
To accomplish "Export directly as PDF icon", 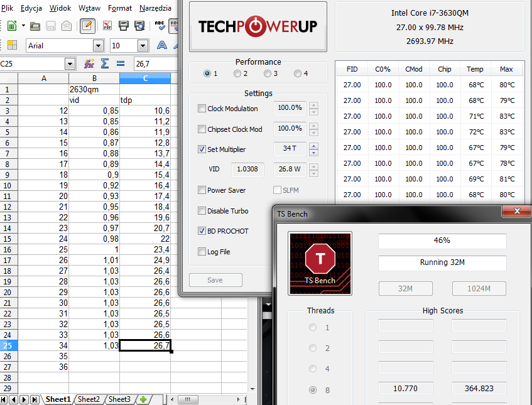I will coord(107,26).
